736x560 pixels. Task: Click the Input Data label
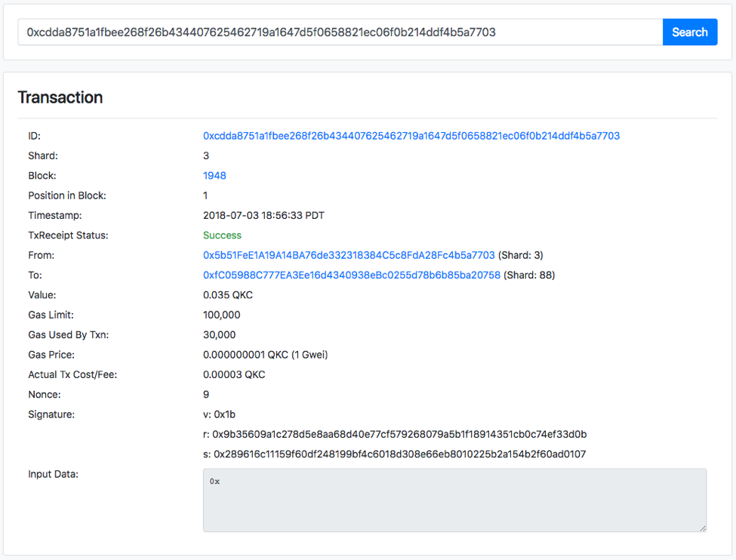(53, 474)
